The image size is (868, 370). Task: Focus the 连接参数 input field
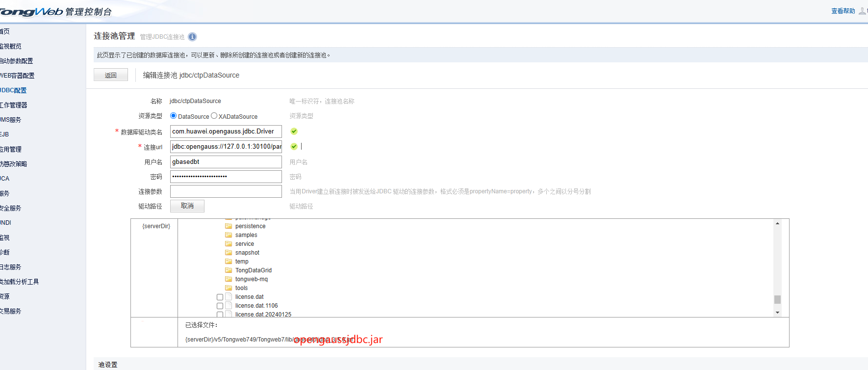(226, 191)
